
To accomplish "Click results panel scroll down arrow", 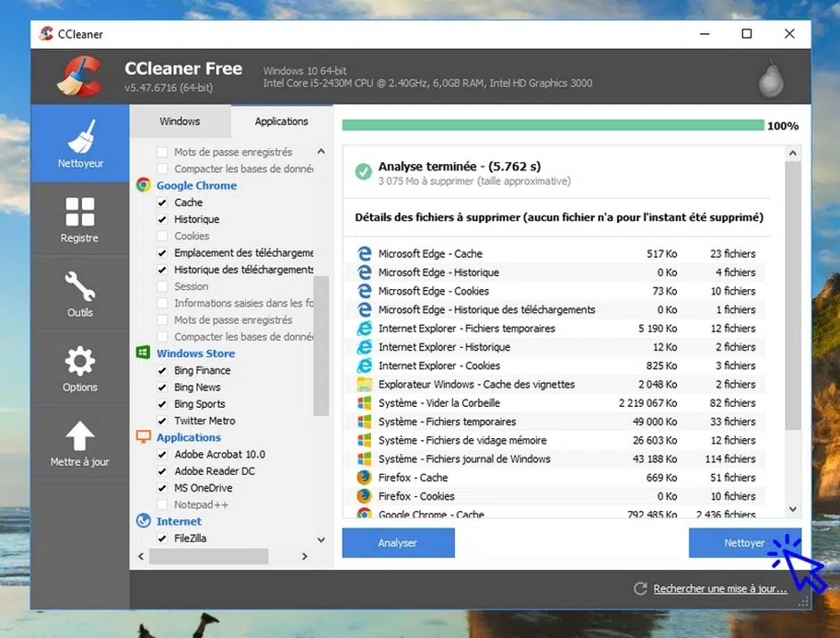I will [793, 509].
